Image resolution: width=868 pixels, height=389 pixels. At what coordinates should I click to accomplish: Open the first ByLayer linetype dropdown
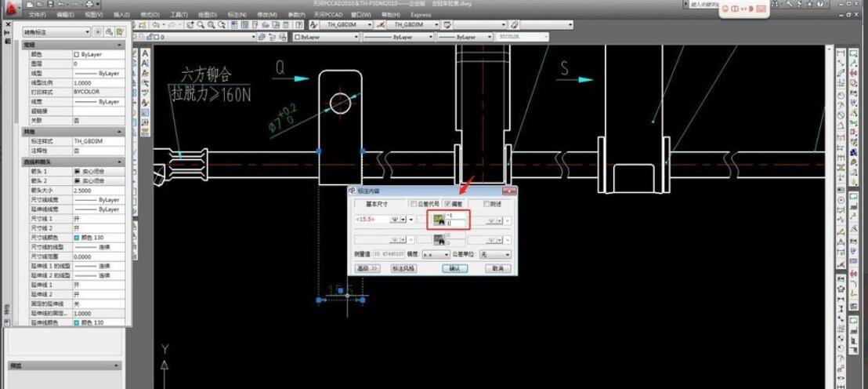[x=398, y=37]
